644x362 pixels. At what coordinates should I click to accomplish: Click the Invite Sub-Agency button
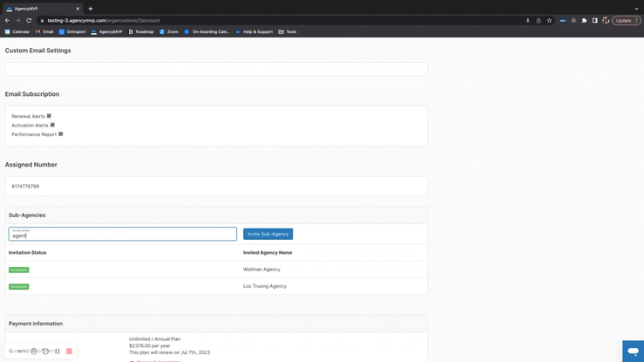[x=268, y=234]
